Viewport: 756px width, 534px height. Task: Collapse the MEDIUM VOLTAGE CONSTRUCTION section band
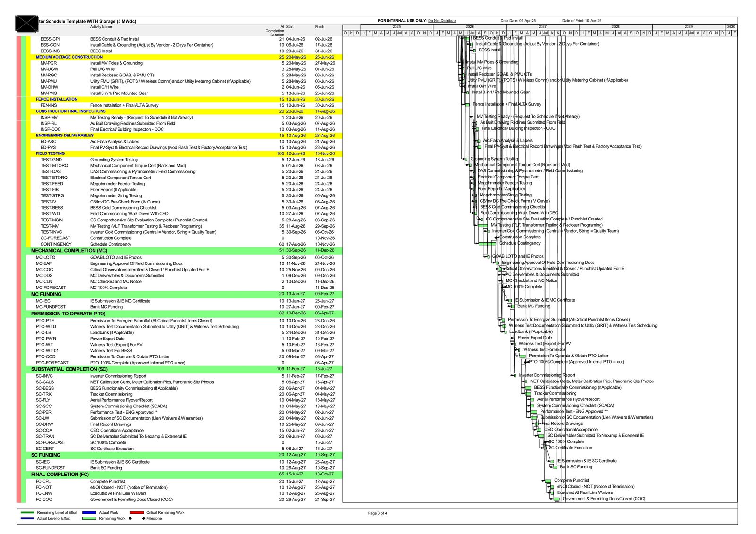tap(69, 57)
